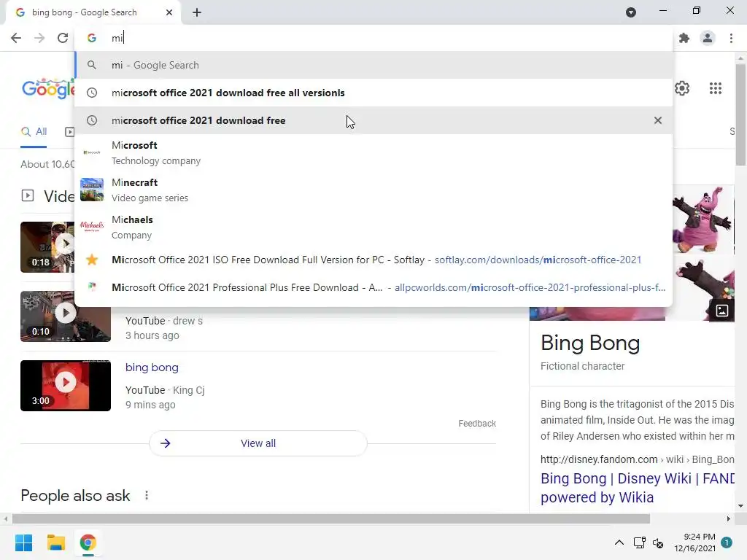This screenshot has height=560, width=747.
Task: Click the browser forward arrow
Action: point(39,38)
